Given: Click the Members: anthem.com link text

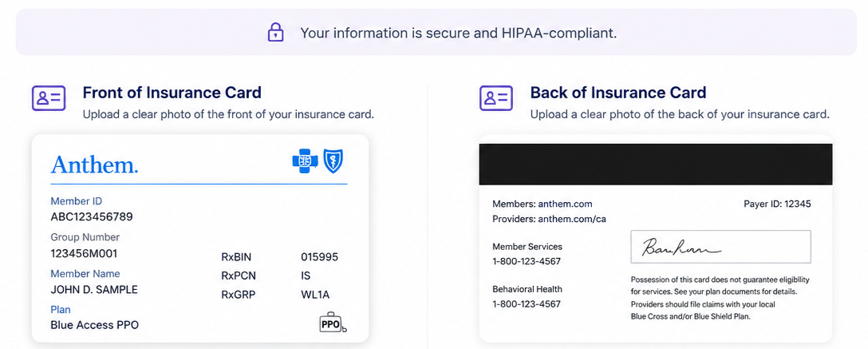Looking at the screenshot, I should coord(542,204).
